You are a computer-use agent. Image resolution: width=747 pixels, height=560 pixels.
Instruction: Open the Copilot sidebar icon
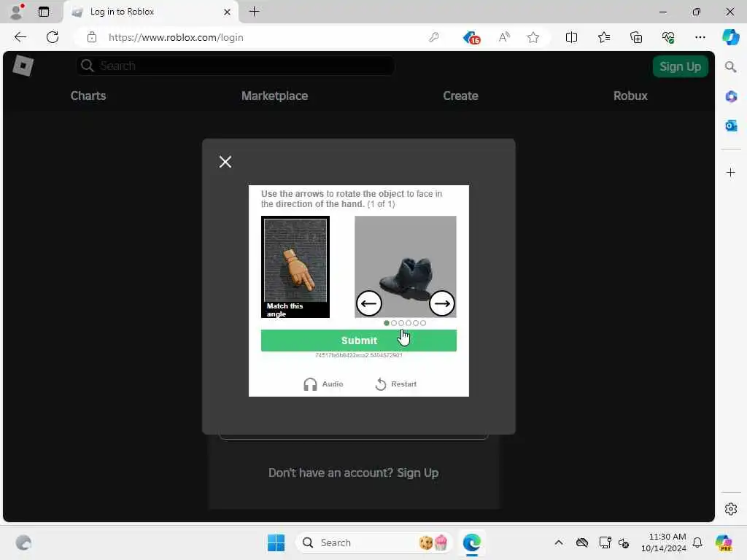pos(730,37)
